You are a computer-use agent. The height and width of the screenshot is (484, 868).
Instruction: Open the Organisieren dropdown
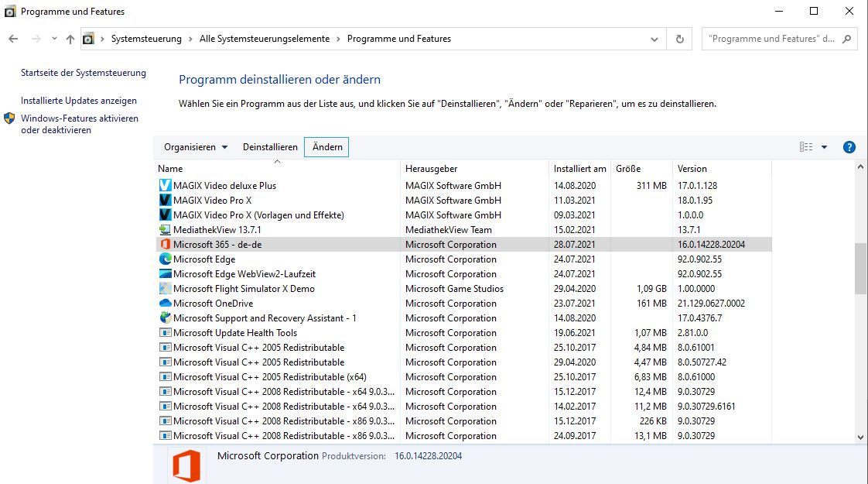coord(196,147)
